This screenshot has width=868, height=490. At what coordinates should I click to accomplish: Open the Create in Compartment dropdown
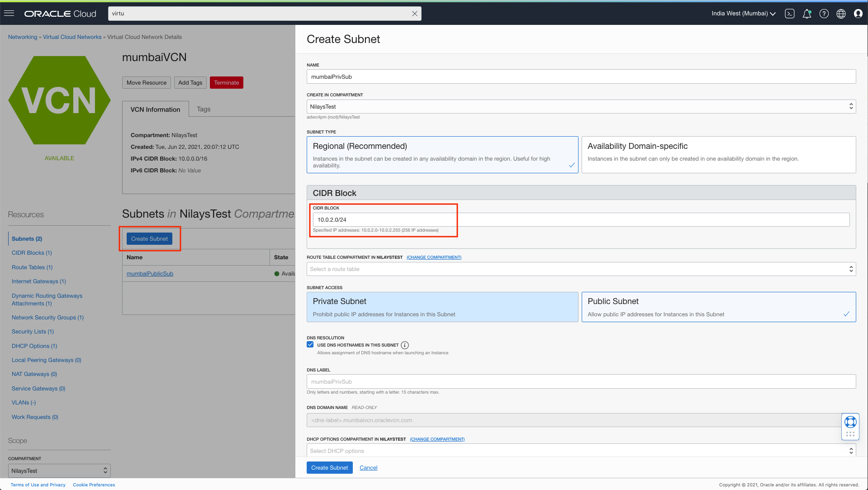(580, 106)
